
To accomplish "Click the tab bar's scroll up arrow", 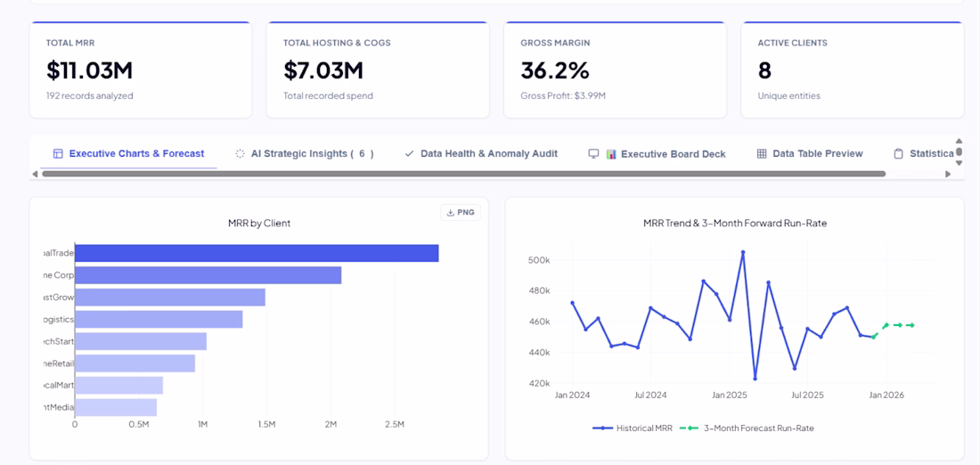I will pos(960,141).
